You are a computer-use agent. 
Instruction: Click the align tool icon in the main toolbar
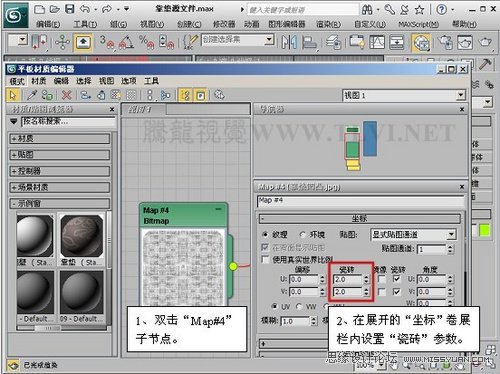(x=309, y=42)
